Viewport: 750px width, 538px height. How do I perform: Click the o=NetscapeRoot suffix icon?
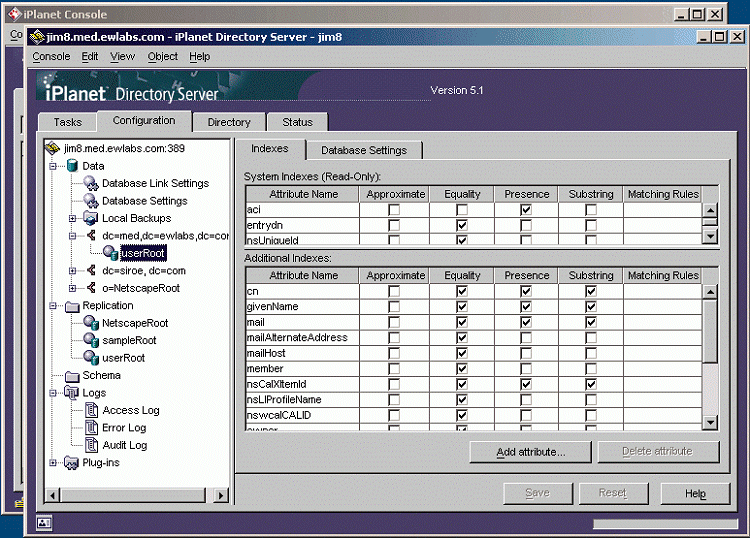(91, 288)
